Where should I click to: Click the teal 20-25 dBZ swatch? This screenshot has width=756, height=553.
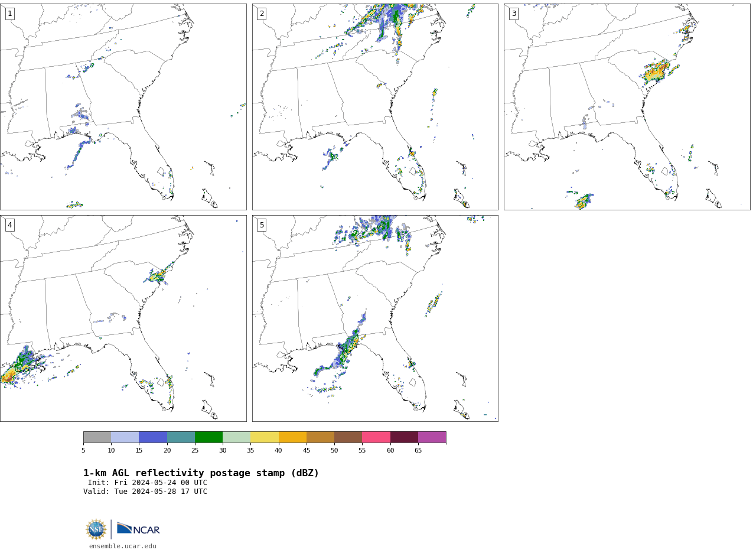[181, 437]
